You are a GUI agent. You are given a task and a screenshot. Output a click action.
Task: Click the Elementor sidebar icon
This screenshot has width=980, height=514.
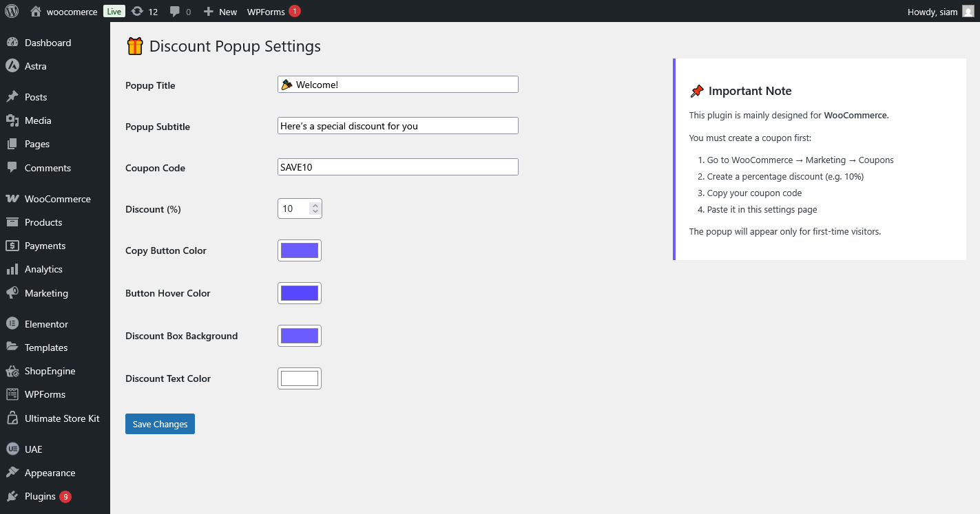pos(14,323)
